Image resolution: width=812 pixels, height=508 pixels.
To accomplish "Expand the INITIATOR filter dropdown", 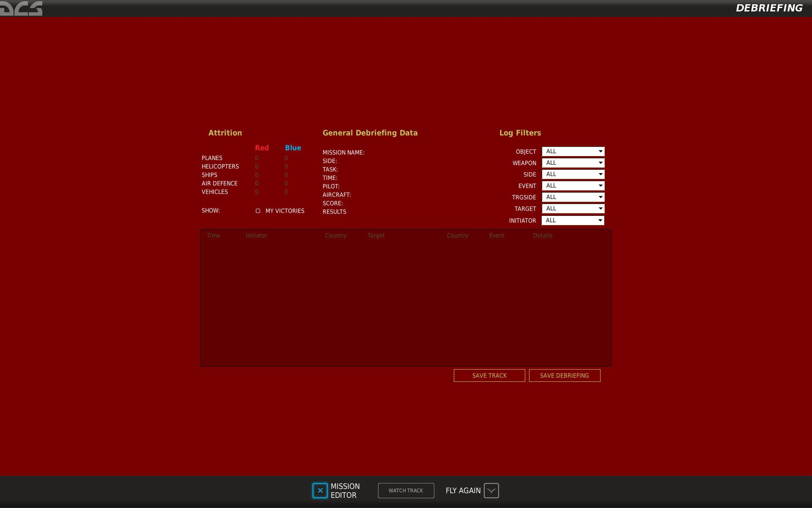I will pyautogui.click(x=573, y=221).
